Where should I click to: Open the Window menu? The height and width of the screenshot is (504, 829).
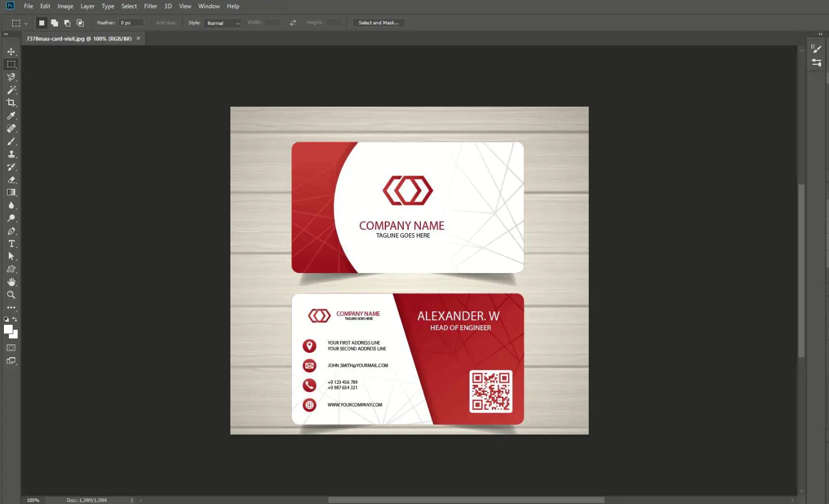[209, 6]
